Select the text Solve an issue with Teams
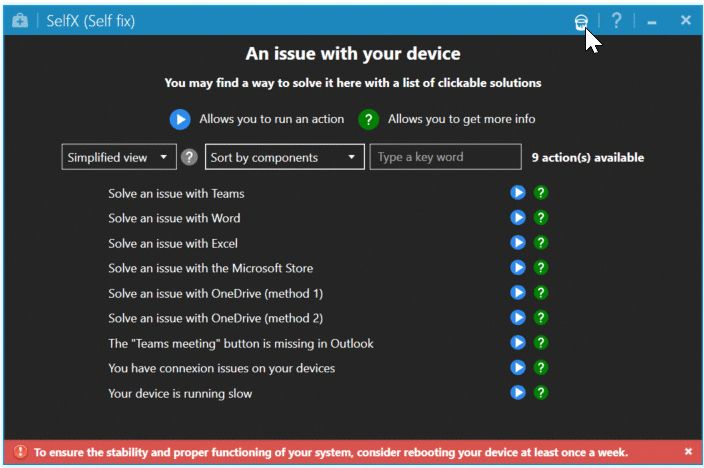This screenshot has height=468, width=704. [176, 194]
